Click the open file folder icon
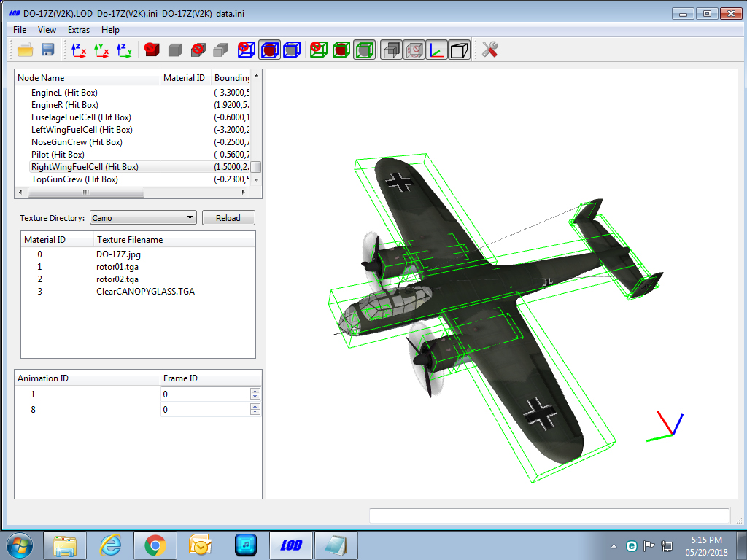747x560 pixels. tap(25, 50)
